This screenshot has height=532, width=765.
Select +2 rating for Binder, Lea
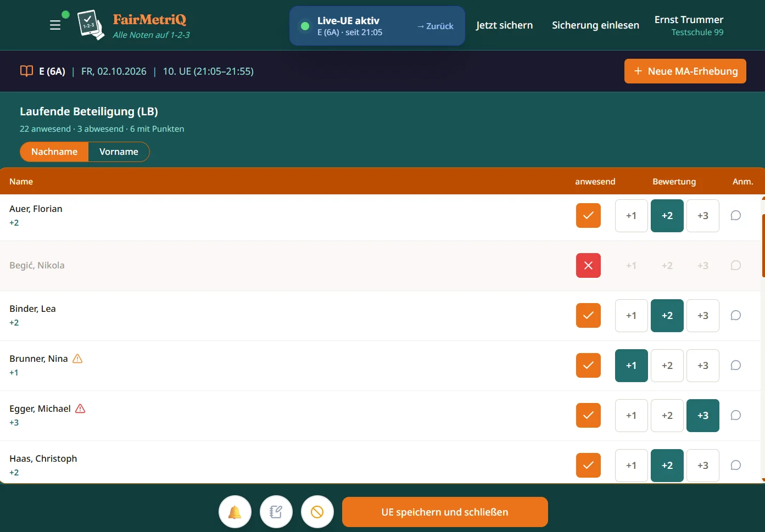click(x=667, y=315)
